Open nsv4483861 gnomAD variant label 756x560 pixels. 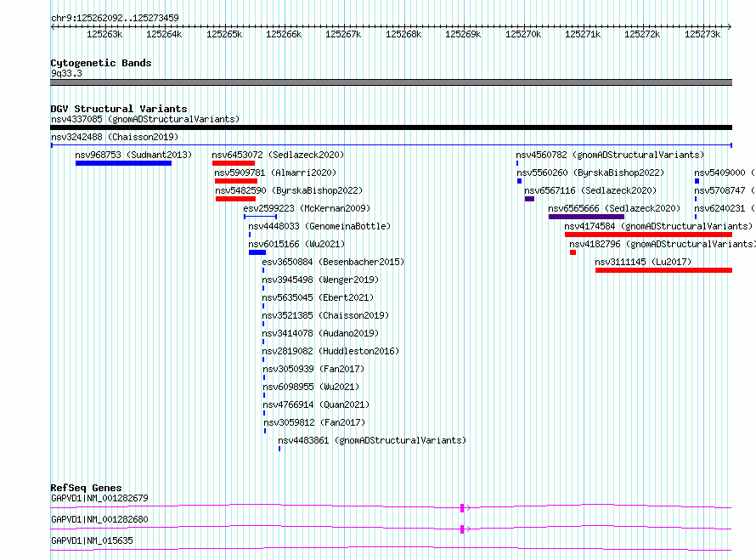coord(372,440)
